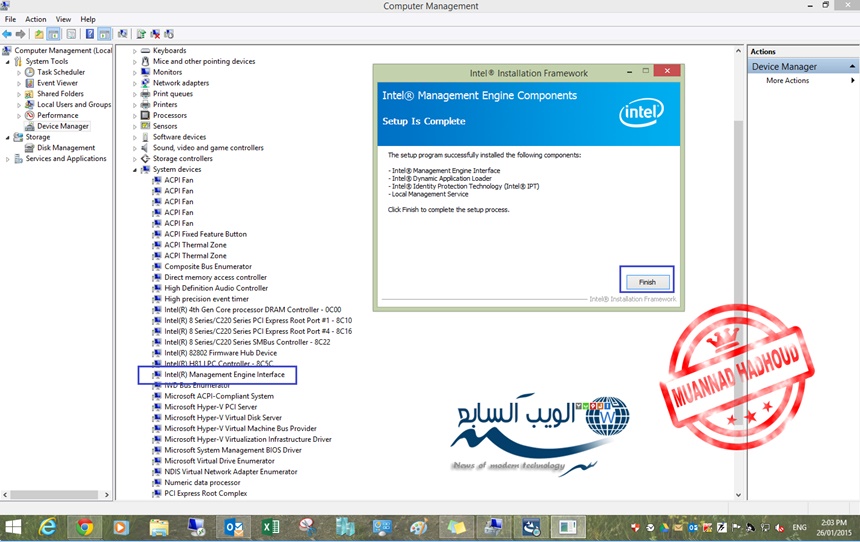Select the Print queues category

pyautogui.click(x=173, y=94)
